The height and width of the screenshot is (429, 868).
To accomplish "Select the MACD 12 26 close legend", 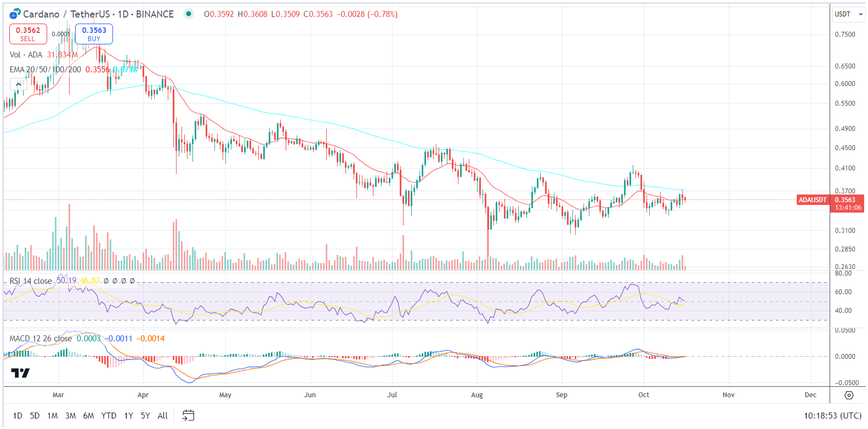I will click(41, 339).
